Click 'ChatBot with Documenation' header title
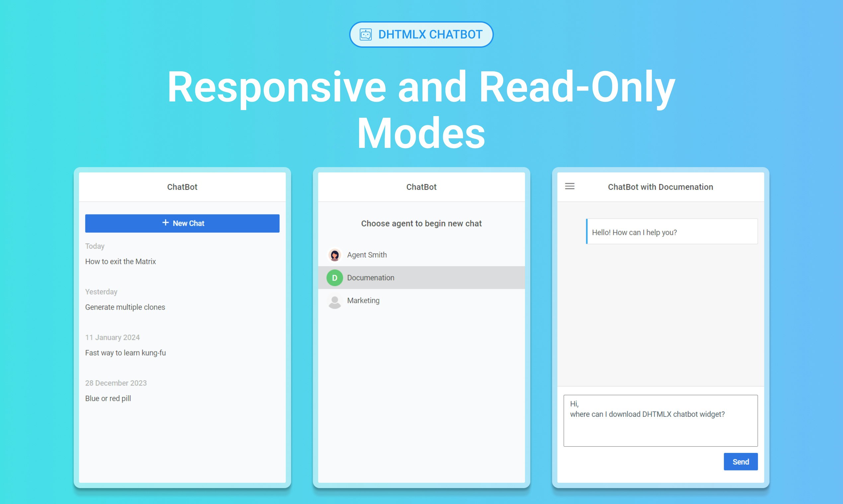This screenshot has height=504, width=843. (660, 187)
